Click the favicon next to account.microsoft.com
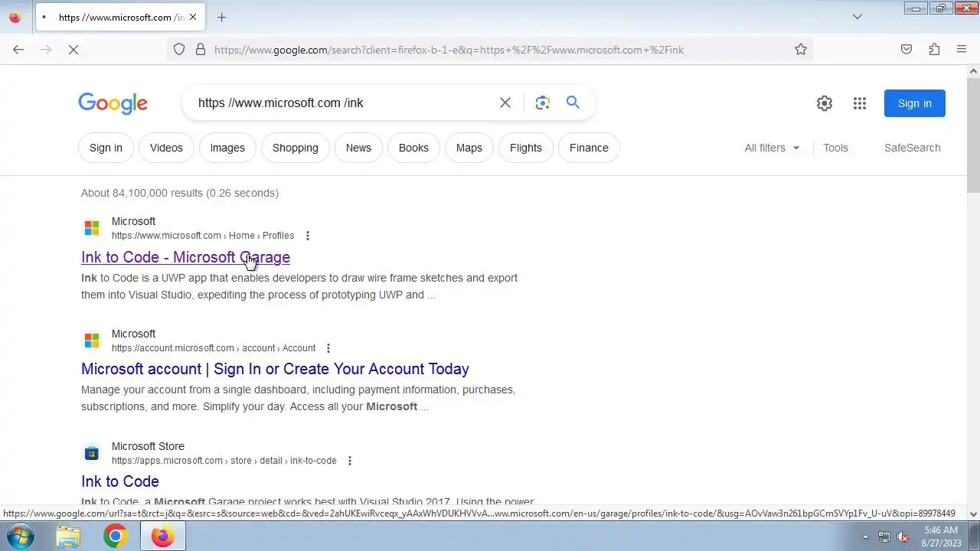The image size is (980, 551). click(x=92, y=341)
